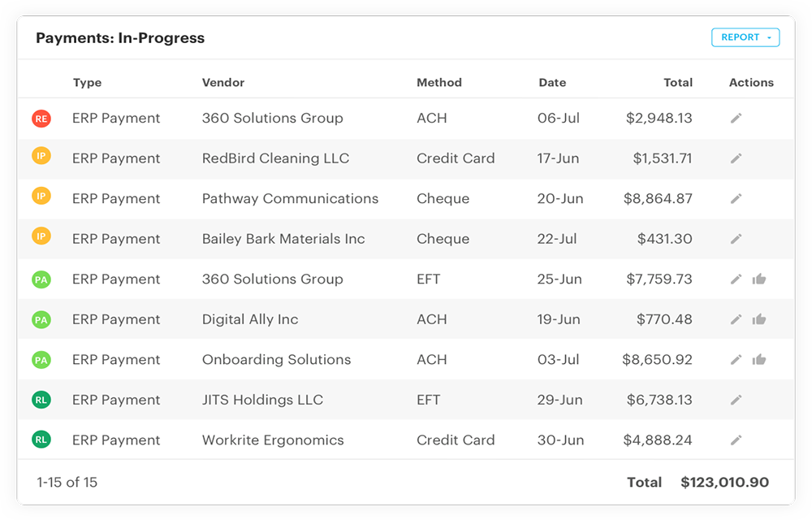Select the Onboarding Solutions vendor name
The image size is (812, 520).
tap(276, 360)
